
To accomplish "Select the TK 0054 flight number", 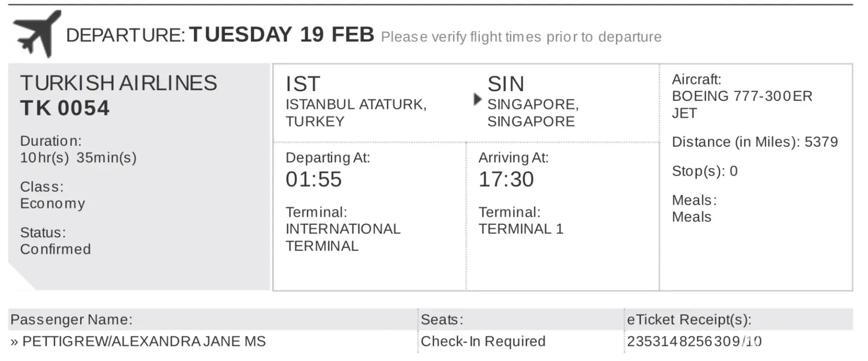I will coord(65,108).
